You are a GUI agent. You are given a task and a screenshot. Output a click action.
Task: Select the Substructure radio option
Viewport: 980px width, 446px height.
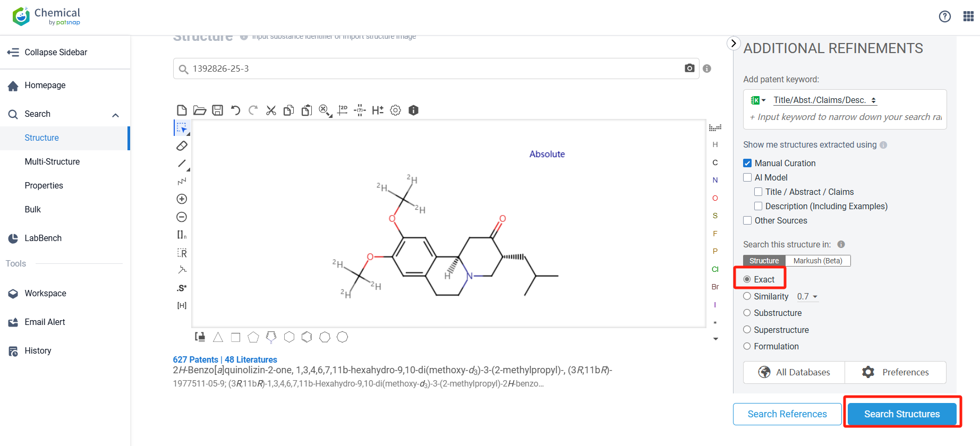747,313
